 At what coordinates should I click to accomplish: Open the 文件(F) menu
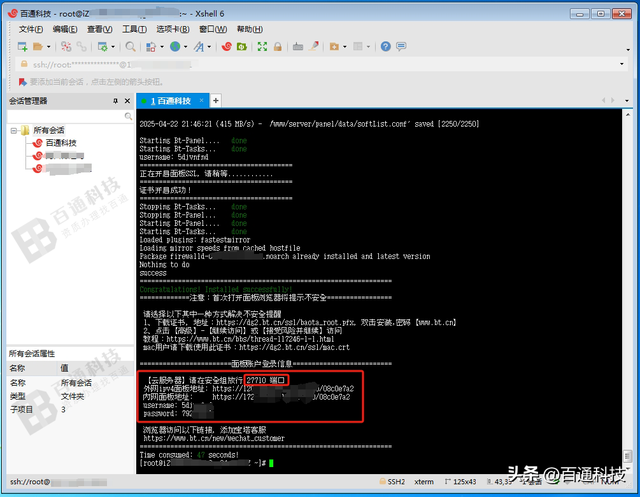31,29
